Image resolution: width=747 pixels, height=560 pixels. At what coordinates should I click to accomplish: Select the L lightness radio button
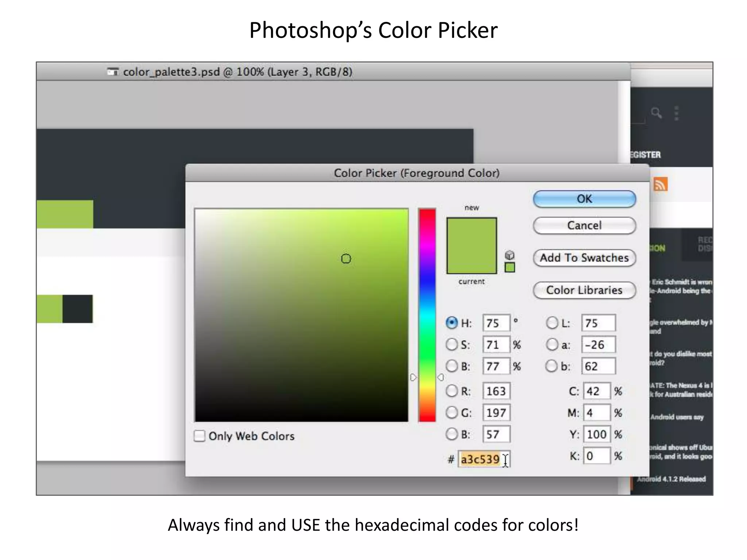pos(552,323)
